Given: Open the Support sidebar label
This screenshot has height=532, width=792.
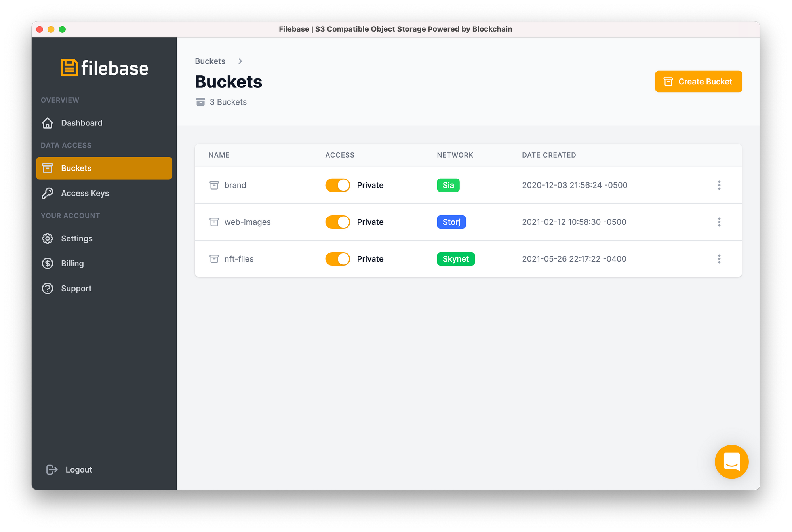Looking at the screenshot, I should (76, 289).
